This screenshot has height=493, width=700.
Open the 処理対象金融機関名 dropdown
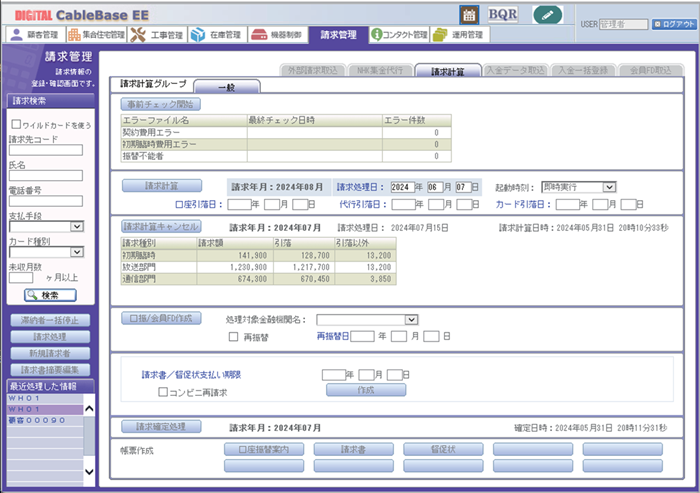pyautogui.click(x=366, y=319)
